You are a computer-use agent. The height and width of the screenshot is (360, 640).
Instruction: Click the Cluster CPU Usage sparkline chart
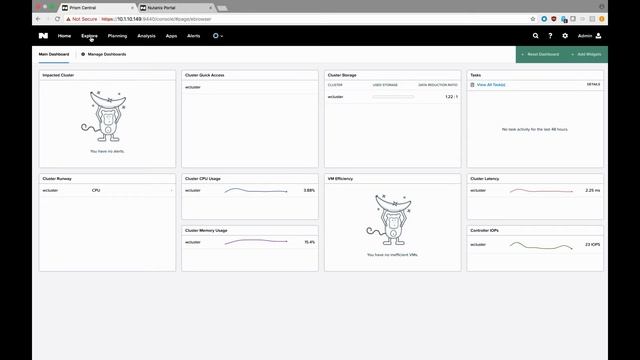point(256,191)
